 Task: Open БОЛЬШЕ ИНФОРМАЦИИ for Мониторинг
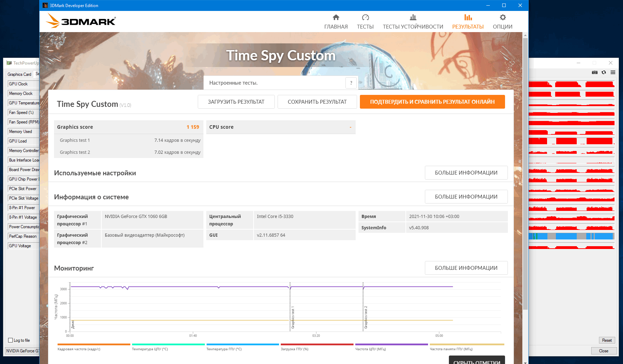(466, 268)
